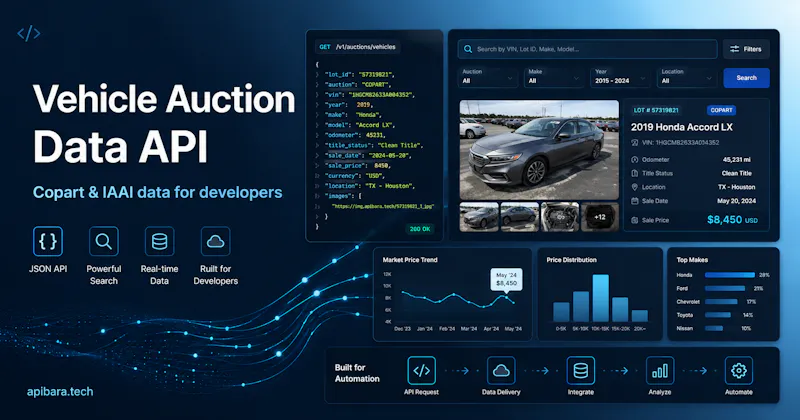
Task: Click the Nissan 10% progress bar
Action: (714, 328)
